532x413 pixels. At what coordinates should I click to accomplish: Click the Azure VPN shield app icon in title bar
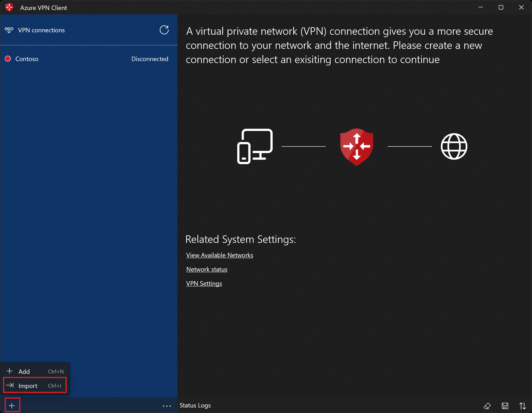9,8
